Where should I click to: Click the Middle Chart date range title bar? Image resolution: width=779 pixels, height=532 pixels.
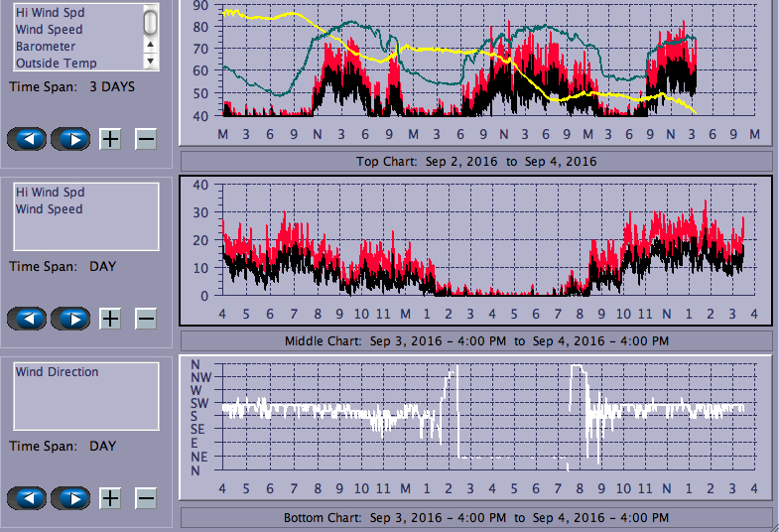click(x=476, y=340)
